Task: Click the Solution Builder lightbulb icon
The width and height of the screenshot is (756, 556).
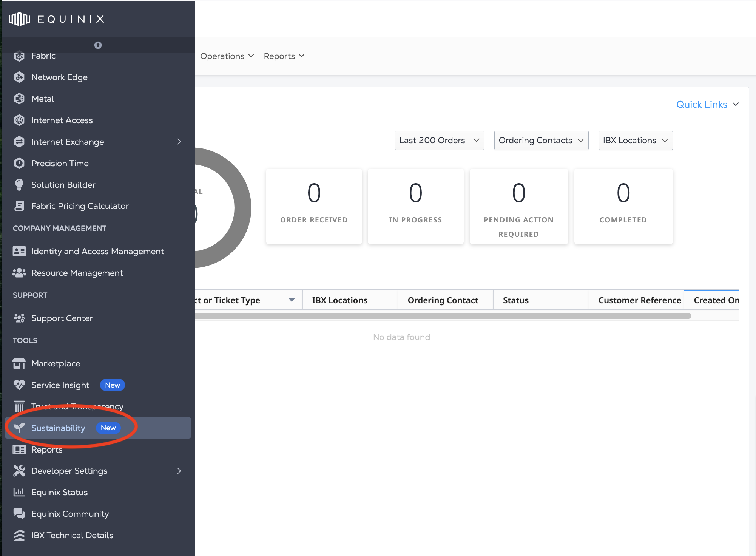Action: pos(19,185)
